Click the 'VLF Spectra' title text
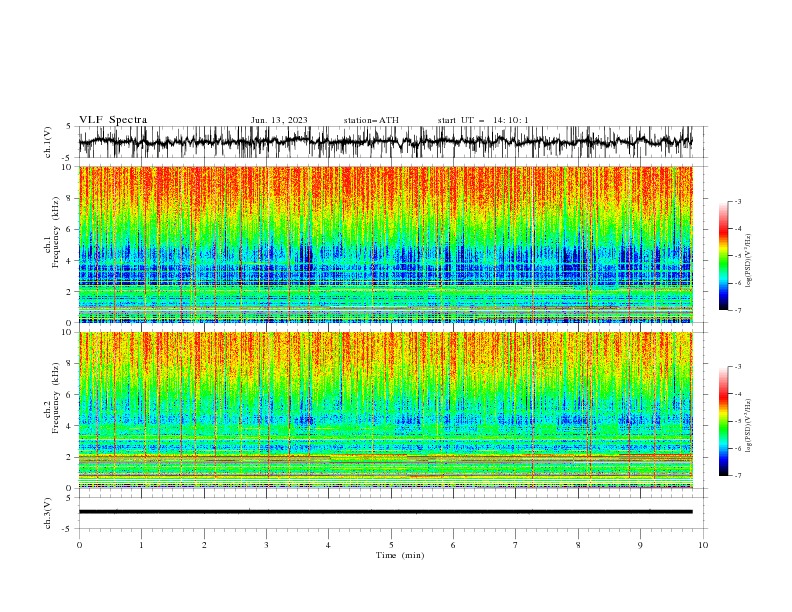792x612 pixels. point(113,120)
